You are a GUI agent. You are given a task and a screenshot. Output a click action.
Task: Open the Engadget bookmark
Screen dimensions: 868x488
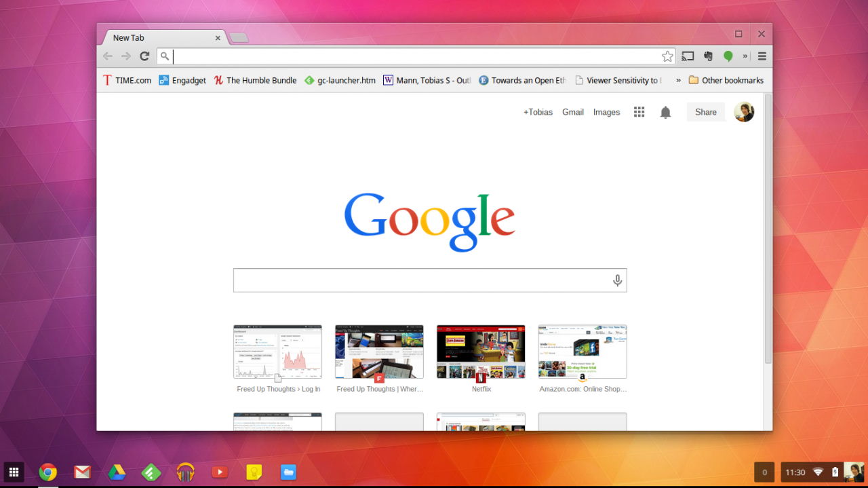[x=182, y=80]
